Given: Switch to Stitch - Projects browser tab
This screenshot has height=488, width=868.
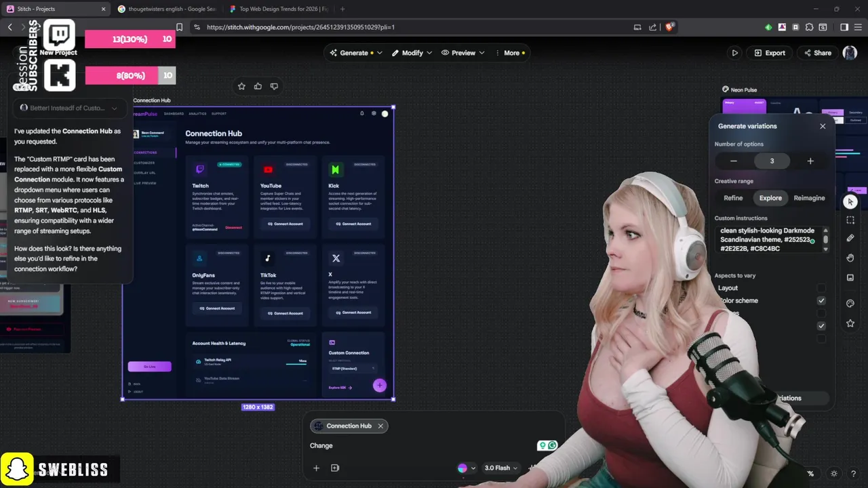Looking at the screenshot, I should point(56,9).
